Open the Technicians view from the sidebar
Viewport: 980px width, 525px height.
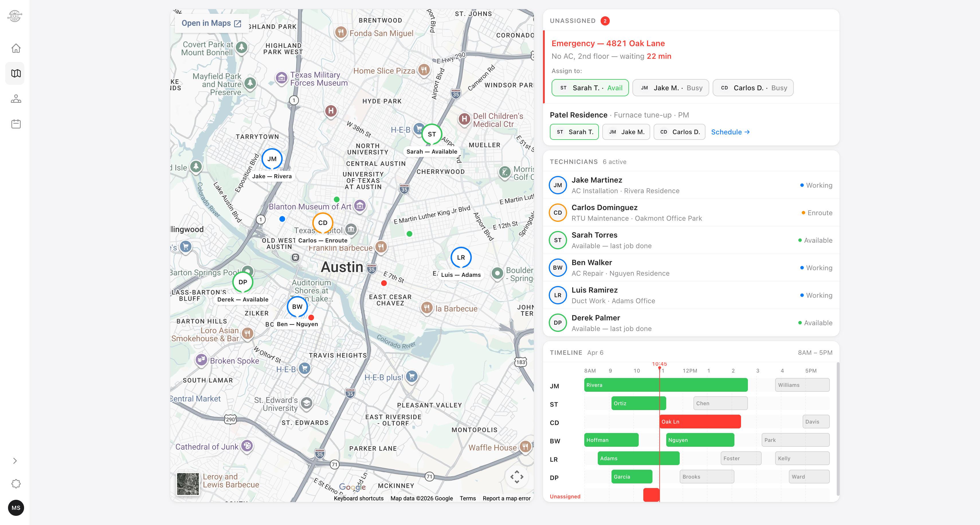15,99
